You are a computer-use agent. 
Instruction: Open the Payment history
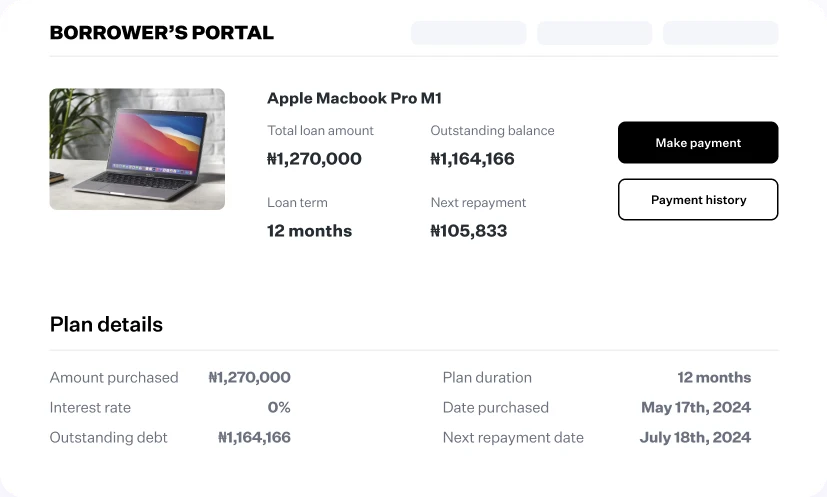tap(698, 199)
